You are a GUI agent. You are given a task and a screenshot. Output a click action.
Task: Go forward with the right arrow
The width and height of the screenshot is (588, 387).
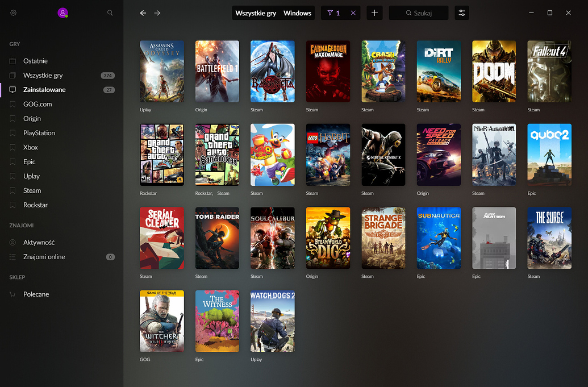(x=157, y=13)
